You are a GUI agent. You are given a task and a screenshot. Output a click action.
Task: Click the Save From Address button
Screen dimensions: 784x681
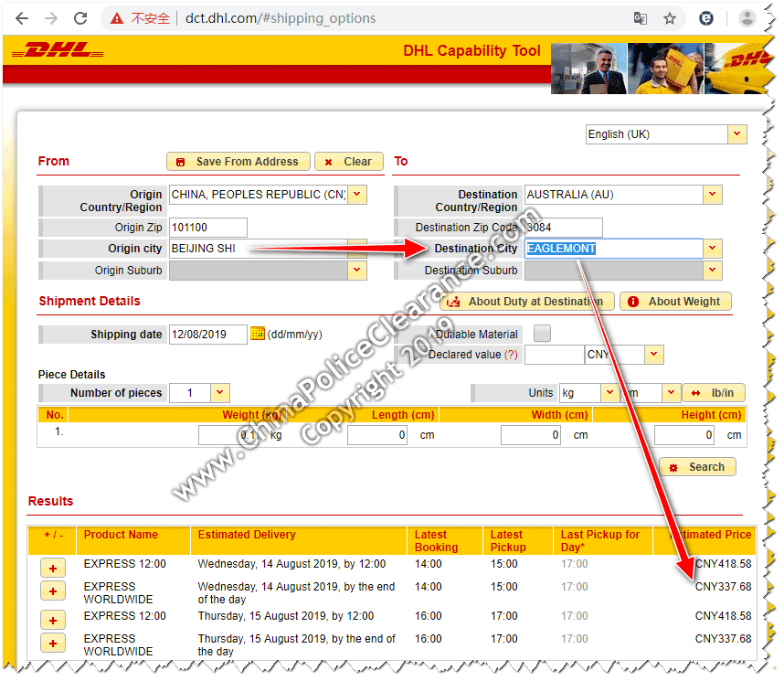pyautogui.click(x=238, y=162)
